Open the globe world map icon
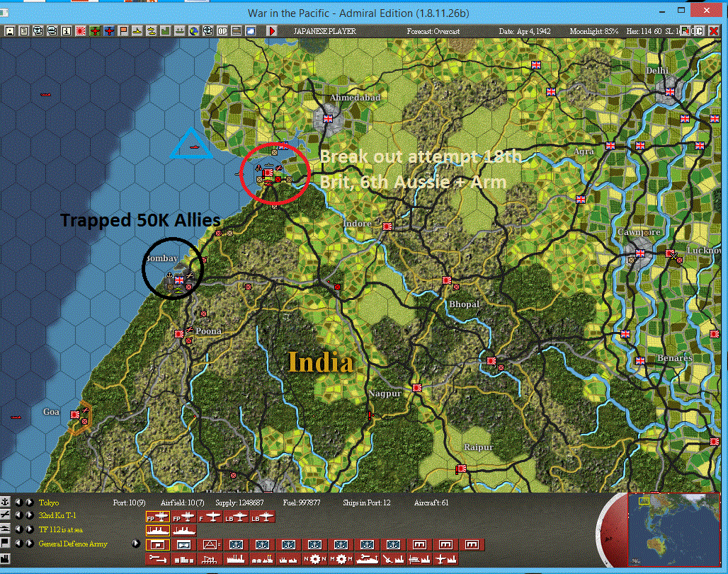 194,31
